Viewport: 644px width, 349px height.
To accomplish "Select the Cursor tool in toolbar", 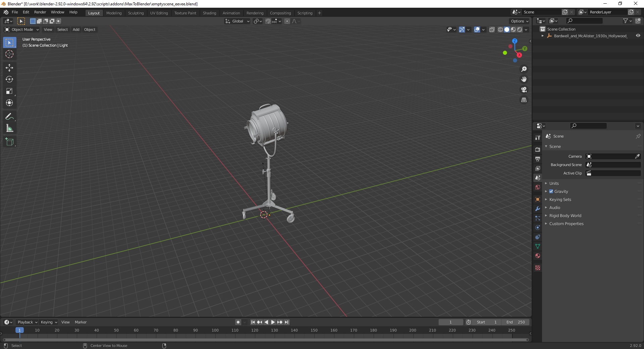I will pos(9,54).
